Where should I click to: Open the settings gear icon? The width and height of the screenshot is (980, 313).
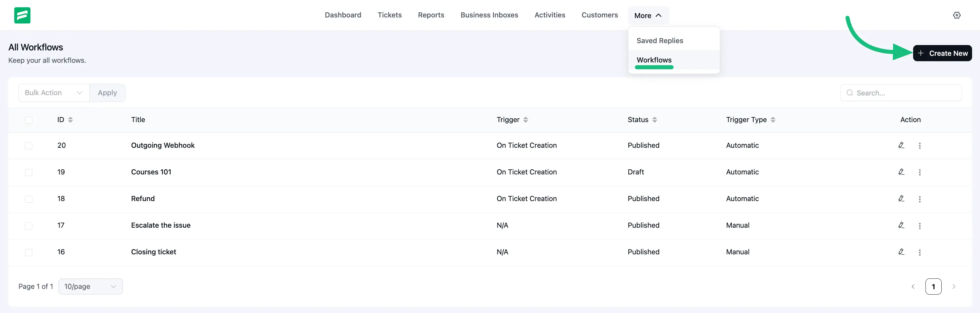(957, 15)
